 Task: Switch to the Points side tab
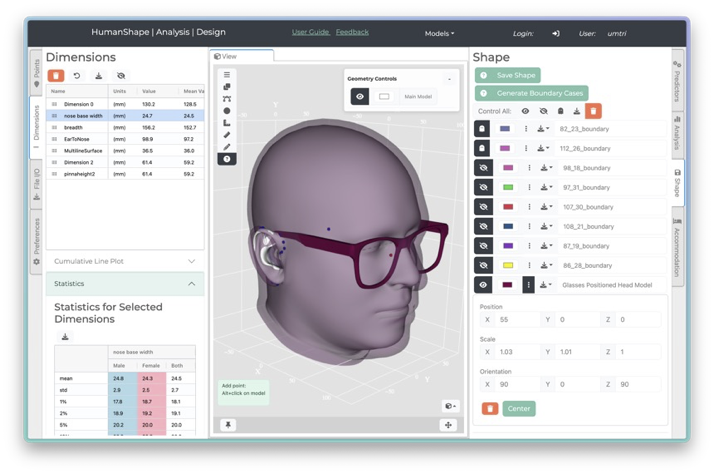[36, 73]
